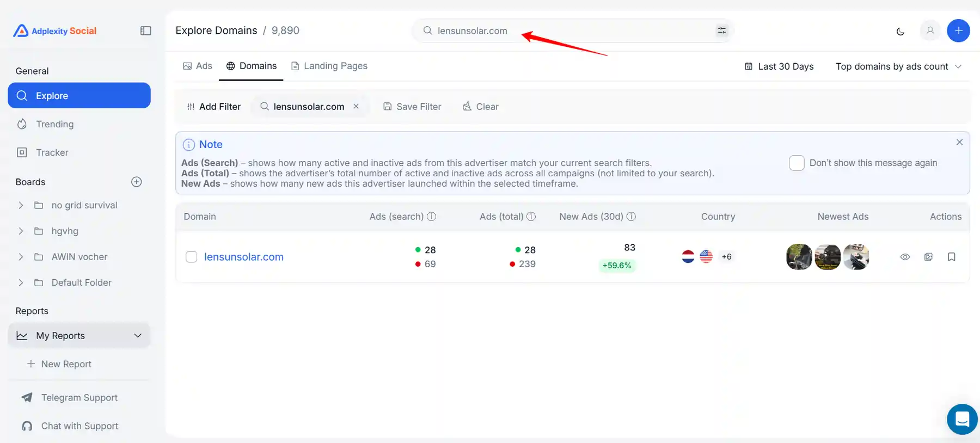Open the user profile icon
Viewport: 980px width, 443px height.
930,30
